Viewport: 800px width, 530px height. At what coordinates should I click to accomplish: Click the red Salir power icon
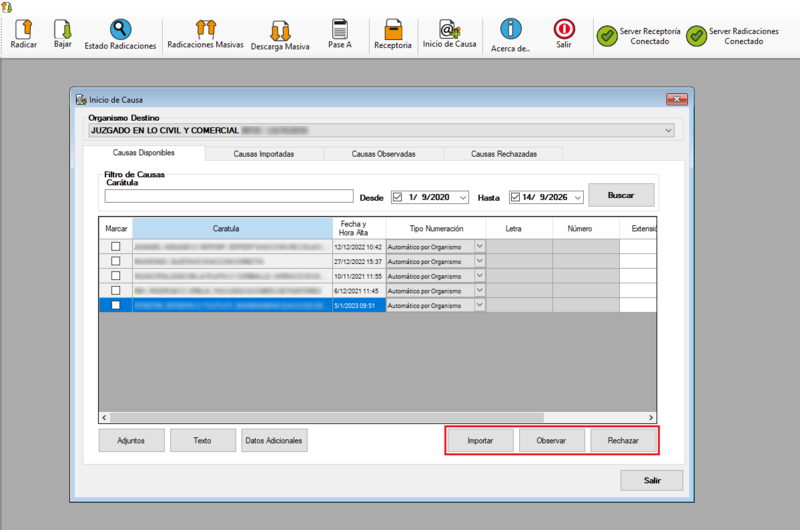pos(564,29)
